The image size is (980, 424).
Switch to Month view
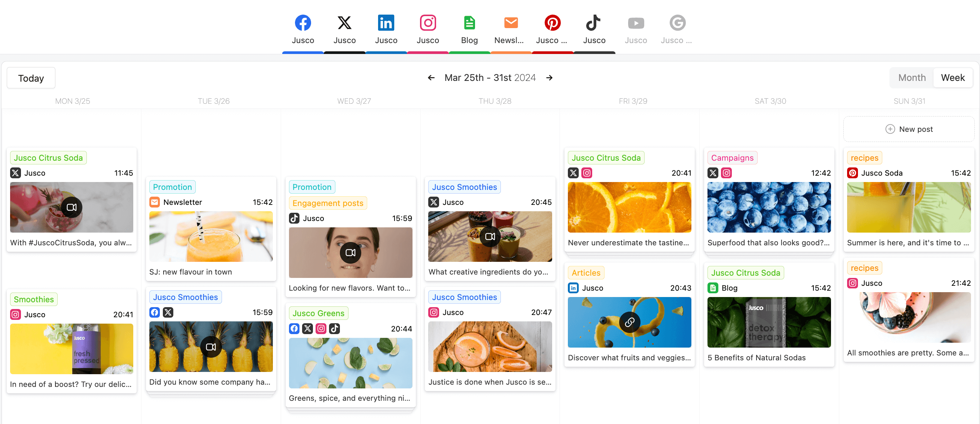click(x=912, y=78)
